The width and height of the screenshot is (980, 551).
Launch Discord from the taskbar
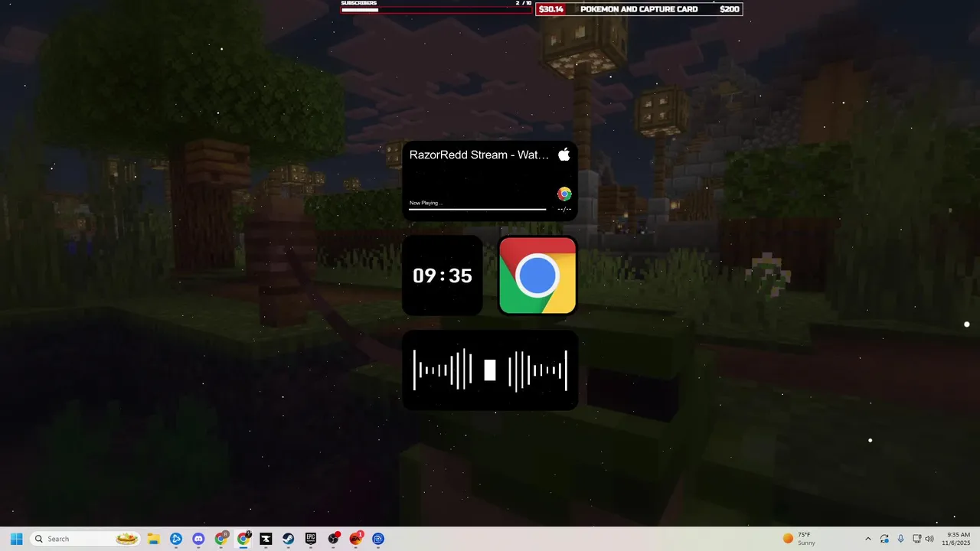coord(198,539)
